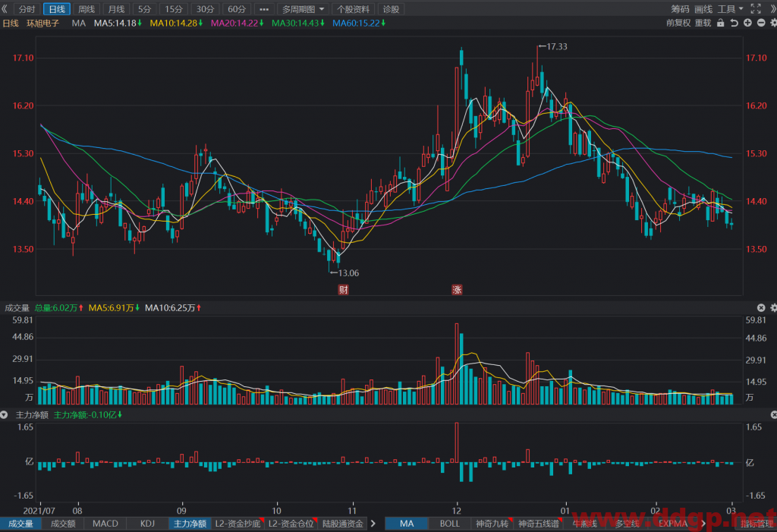The image size is (777, 532).
Task: Zoom in chart with plus icon
Action: [747, 23]
